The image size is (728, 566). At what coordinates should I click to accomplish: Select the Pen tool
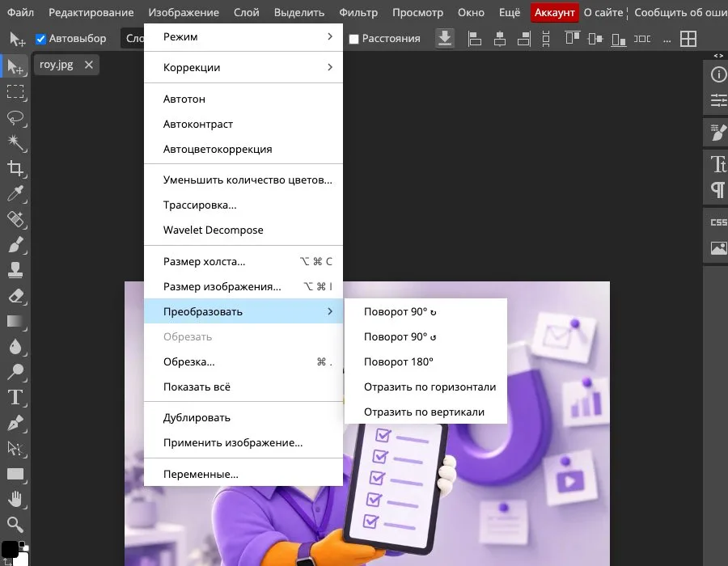coord(15,423)
